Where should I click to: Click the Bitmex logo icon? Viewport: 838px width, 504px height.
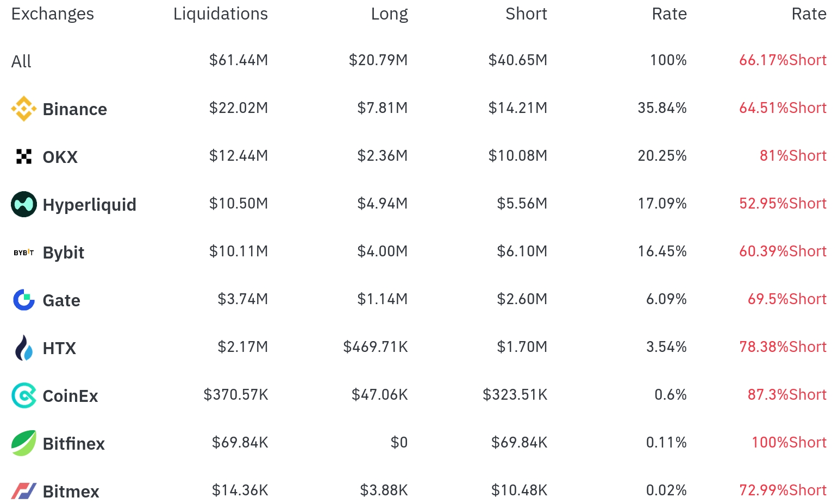pyautogui.click(x=23, y=491)
